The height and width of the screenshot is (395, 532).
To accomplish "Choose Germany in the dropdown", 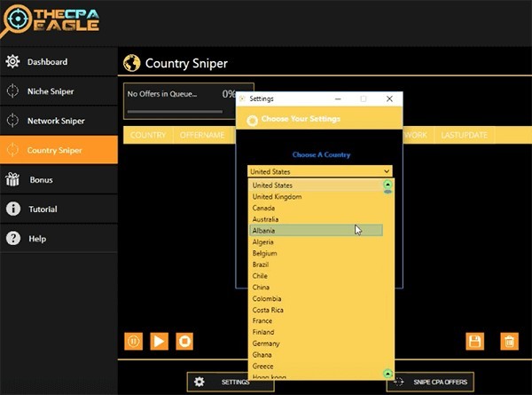I will [317, 344].
